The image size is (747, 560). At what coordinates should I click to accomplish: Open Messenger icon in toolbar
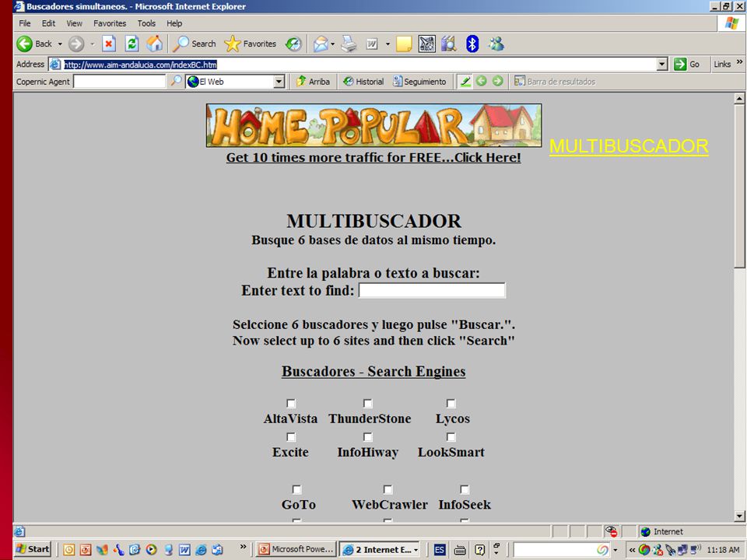(496, 44)
